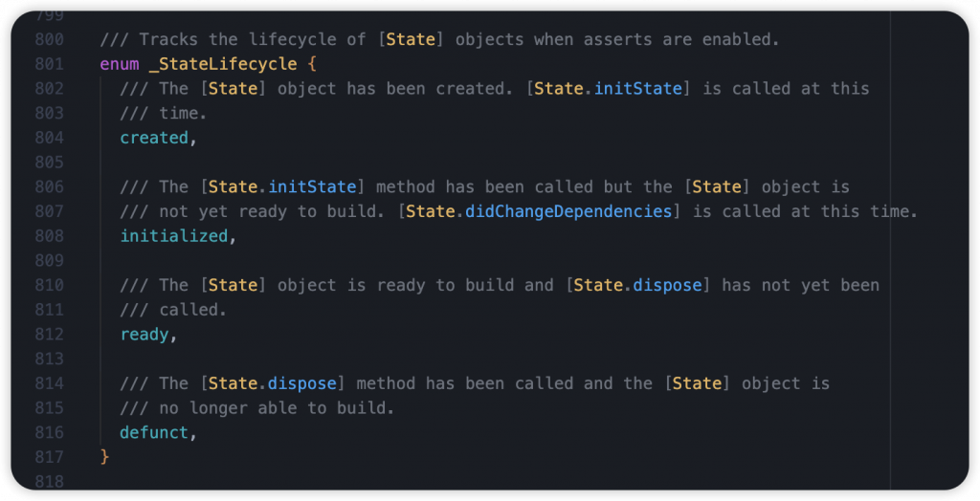Click the defunct enum value
The height and width of the screenshot is (501, 980).
tap(154, 432)
